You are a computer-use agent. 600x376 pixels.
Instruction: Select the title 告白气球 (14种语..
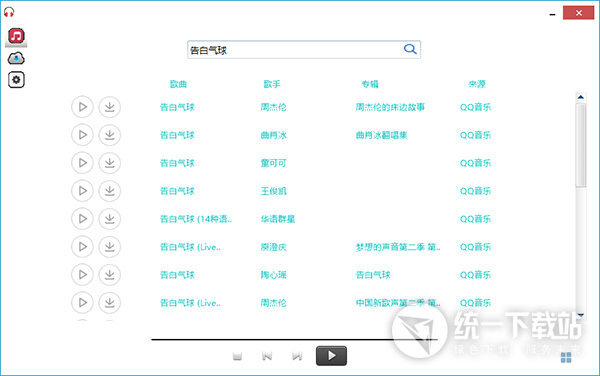(196, 219)
